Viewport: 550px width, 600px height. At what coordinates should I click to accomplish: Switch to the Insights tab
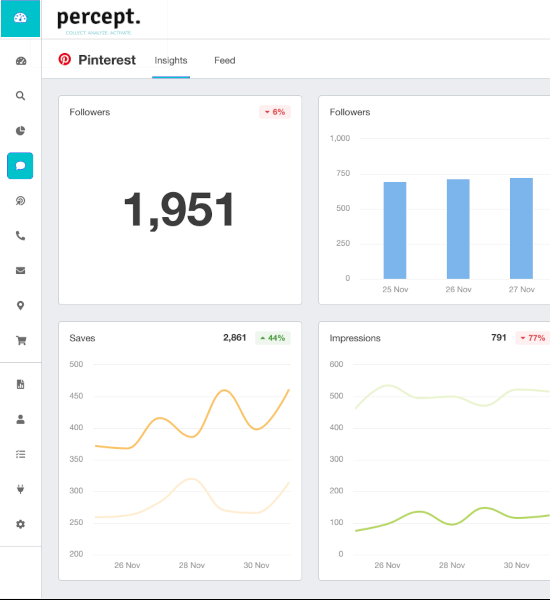[x=171, y=60]
